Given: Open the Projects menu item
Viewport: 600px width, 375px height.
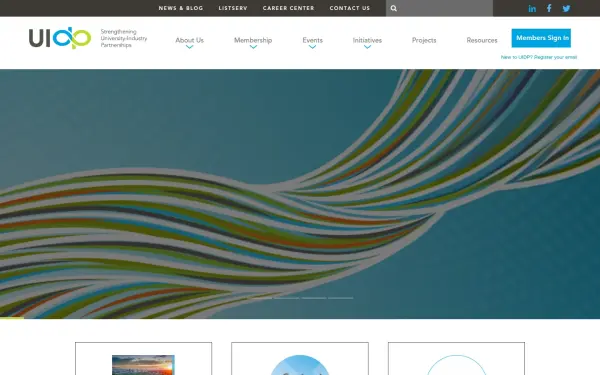Looking at the screenshot, I should [424, 40].
